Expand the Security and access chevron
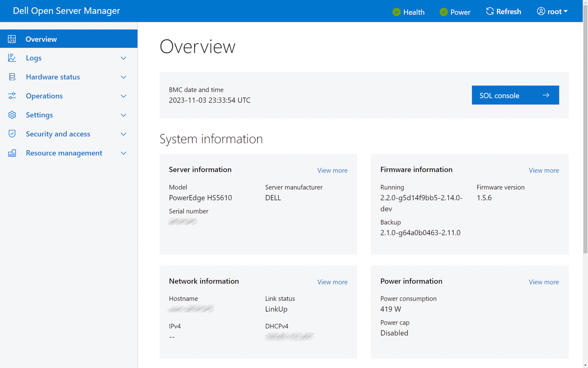Viewport: 588px width, 368px height. click(123, 134)
